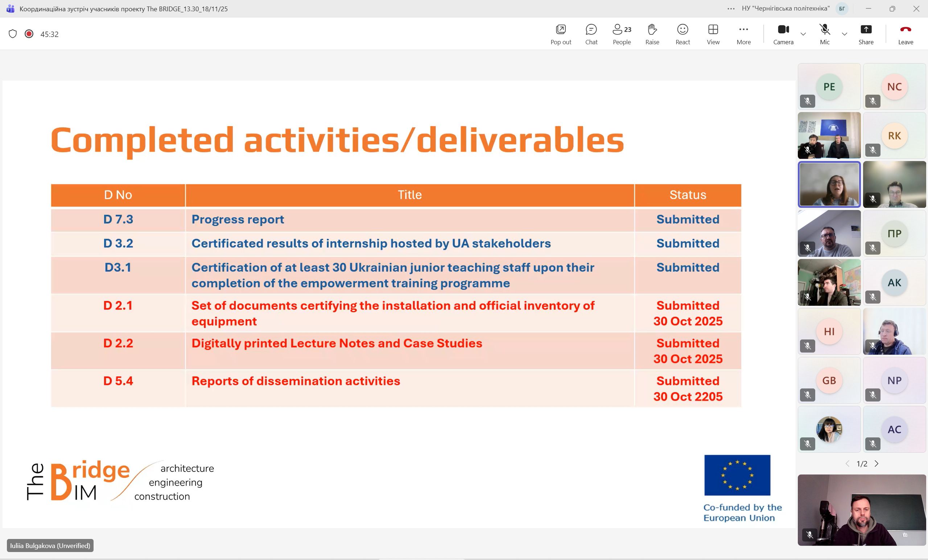Leave the meeting
Viewport: 928px width, 560px height.
(905, 33)
